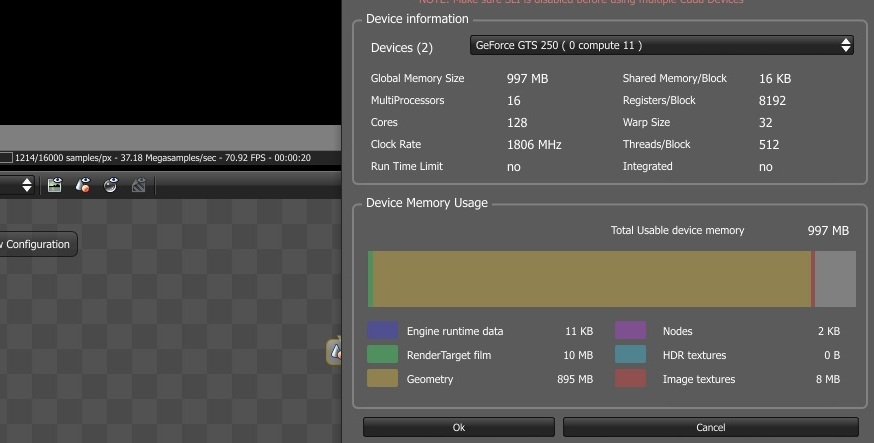Click the 'Nodes' legend label
The width and height of the screenshot is (874, 443).
pos(677,331)
